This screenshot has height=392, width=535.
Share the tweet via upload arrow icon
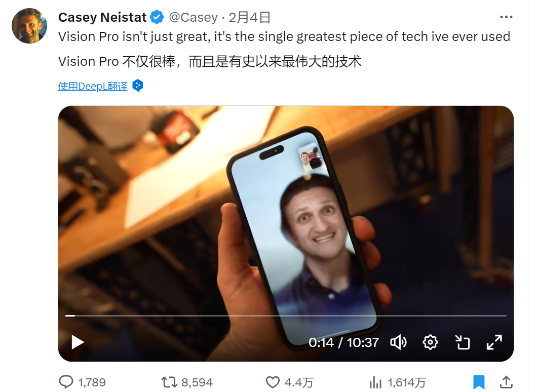coord(506,382)
